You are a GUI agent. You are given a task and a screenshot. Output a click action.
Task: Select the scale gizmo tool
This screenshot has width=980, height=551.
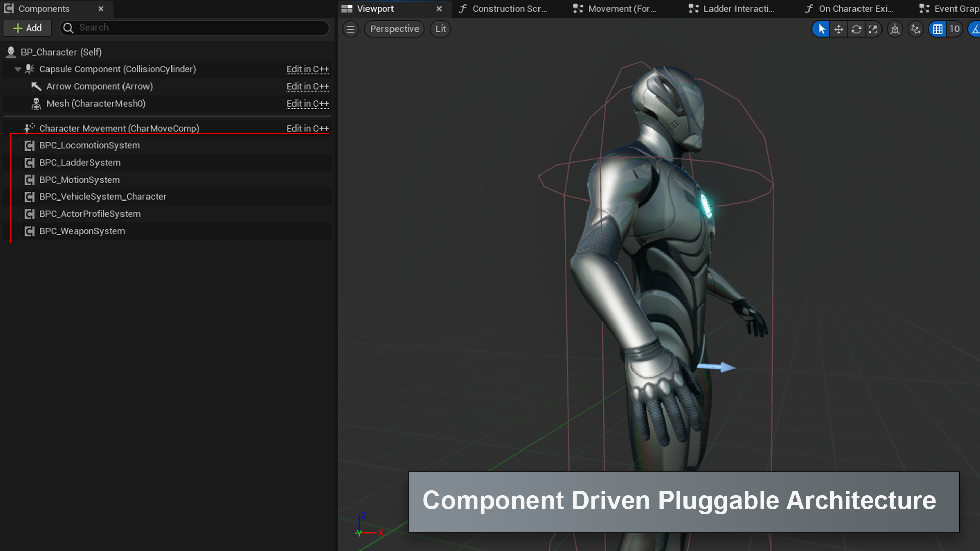pyautogui.click(x=873, y=29)
